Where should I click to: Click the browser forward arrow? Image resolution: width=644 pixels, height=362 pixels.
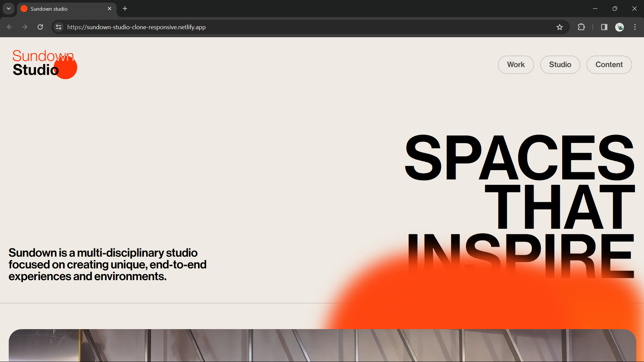tap(25, 27)
